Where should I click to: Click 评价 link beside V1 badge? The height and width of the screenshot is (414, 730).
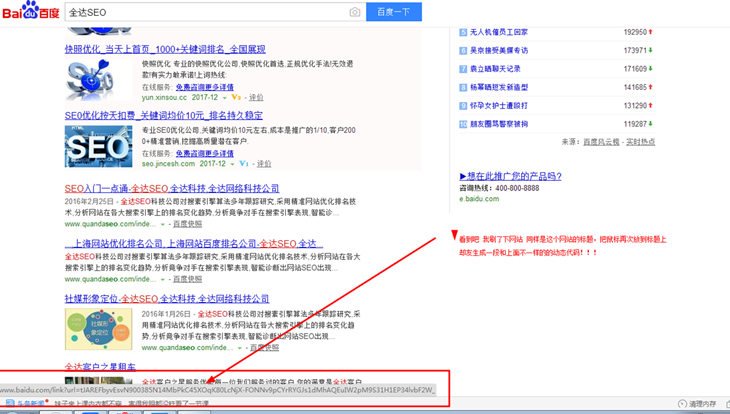(264, 163)
